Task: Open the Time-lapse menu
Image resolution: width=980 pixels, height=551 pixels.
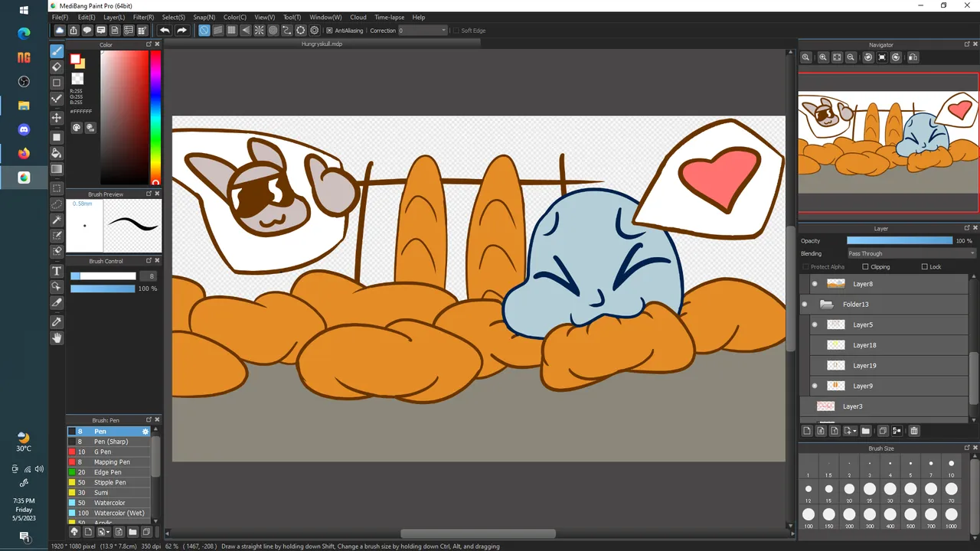Action: (390, 17)
